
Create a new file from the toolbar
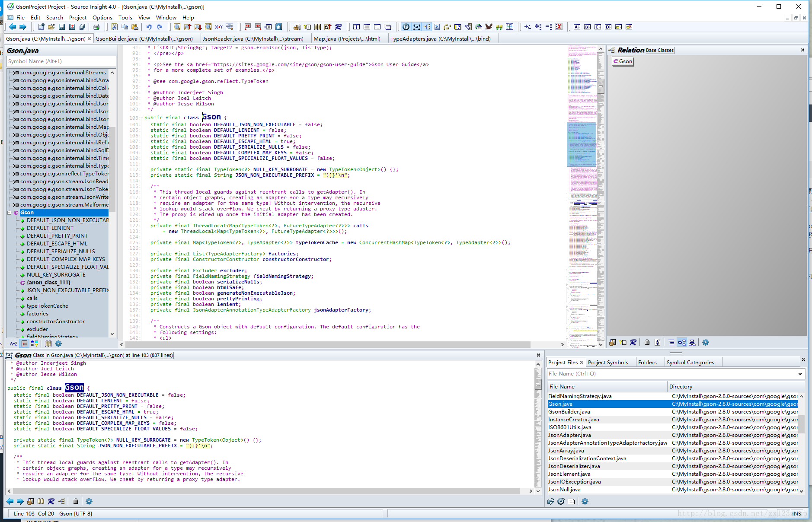(41, 27)
